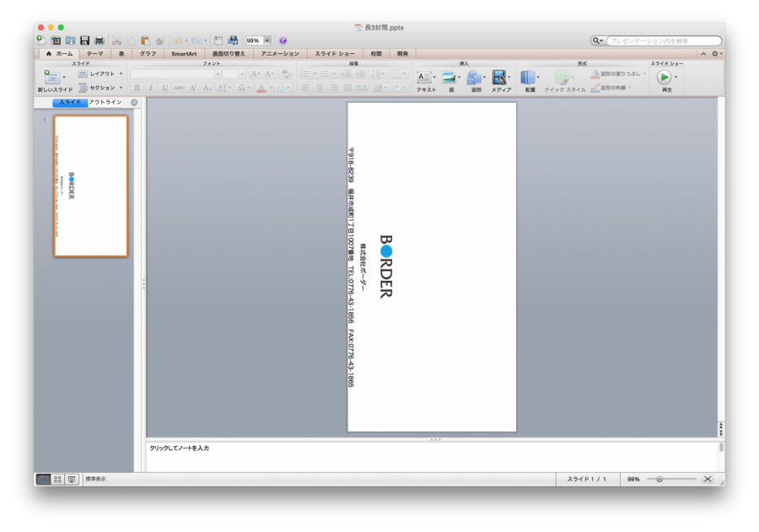Open the SmartArt ribbon tab
This screenshot has height=532, width=759.
[x=184, y=54]
